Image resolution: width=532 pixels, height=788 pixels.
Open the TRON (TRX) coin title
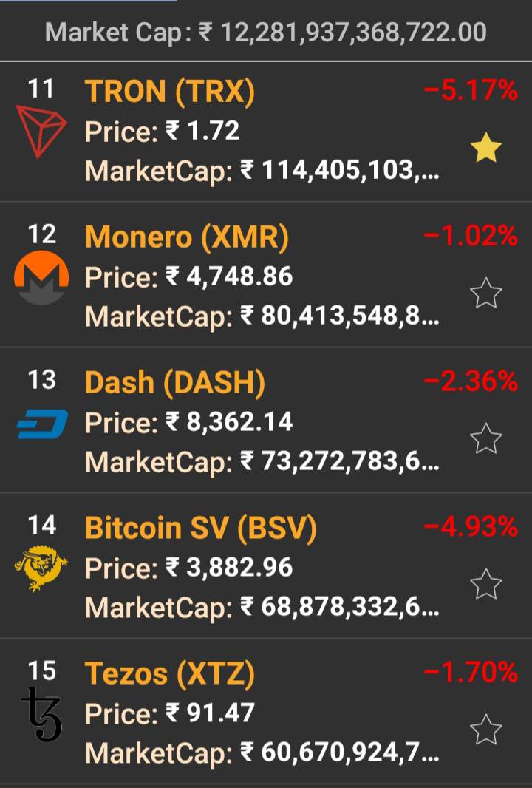(170, 92)
